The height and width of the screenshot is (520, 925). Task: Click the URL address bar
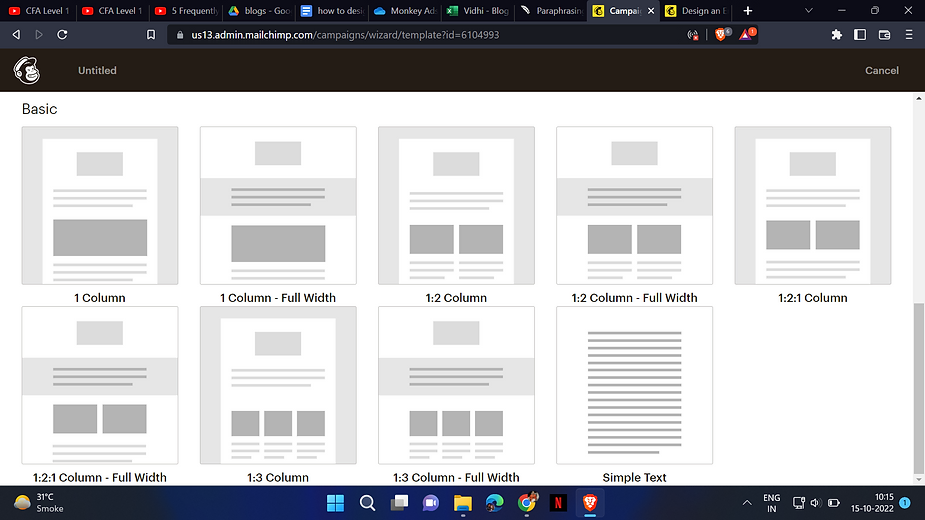pos(420,34)
